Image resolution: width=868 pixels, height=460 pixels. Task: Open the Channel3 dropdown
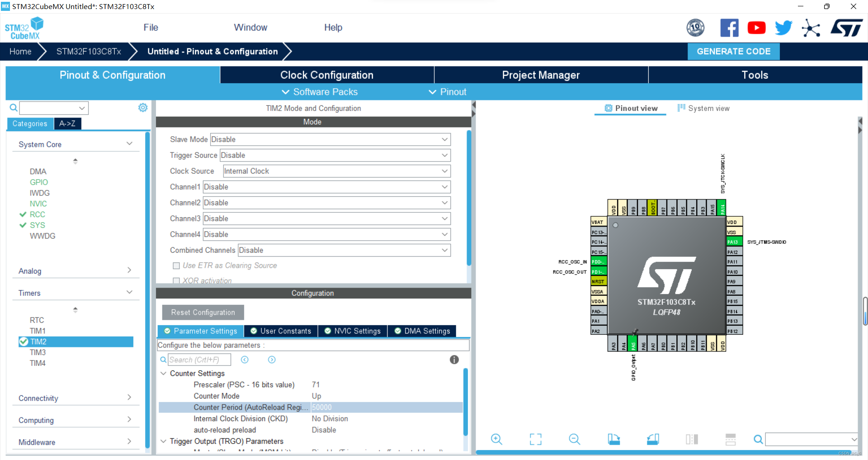pos(327,218)
